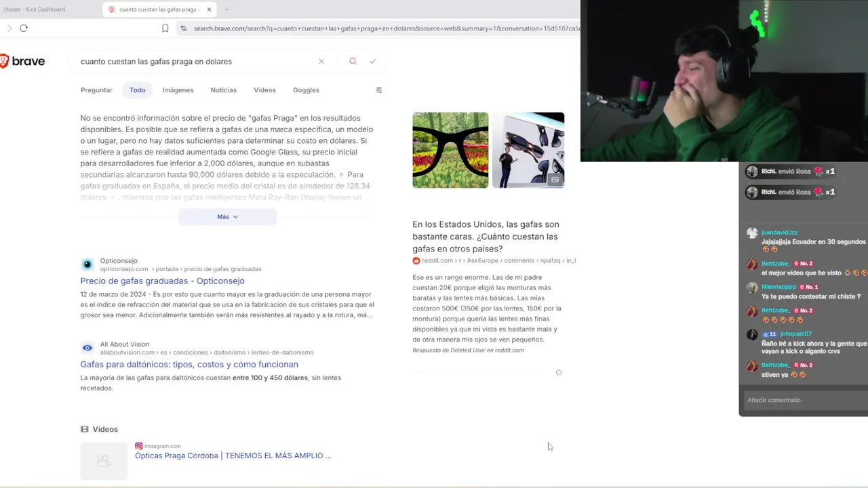Image resolution: width=868 pixels, height=488 pixels.
Task: Switch to Imágenes results
Action: click(x=178, y=90)
